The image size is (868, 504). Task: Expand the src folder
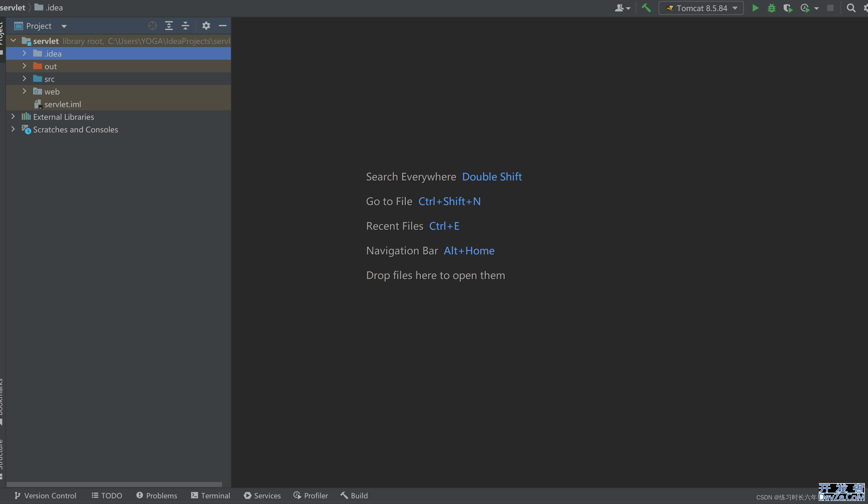24,79
